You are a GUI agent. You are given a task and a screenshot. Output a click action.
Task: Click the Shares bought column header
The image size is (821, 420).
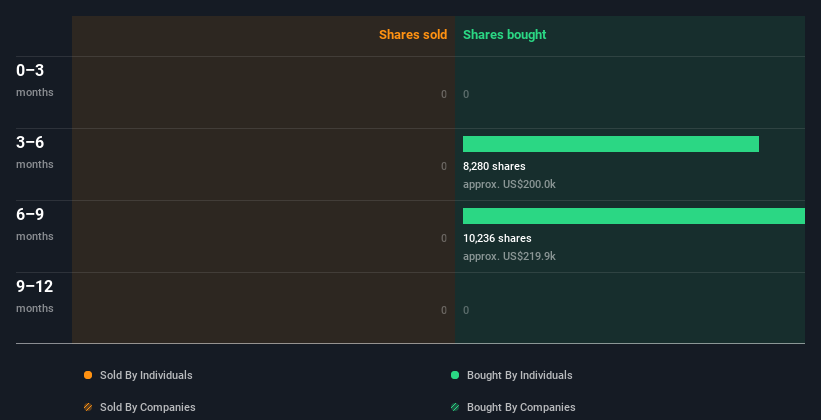pos(504,35)
